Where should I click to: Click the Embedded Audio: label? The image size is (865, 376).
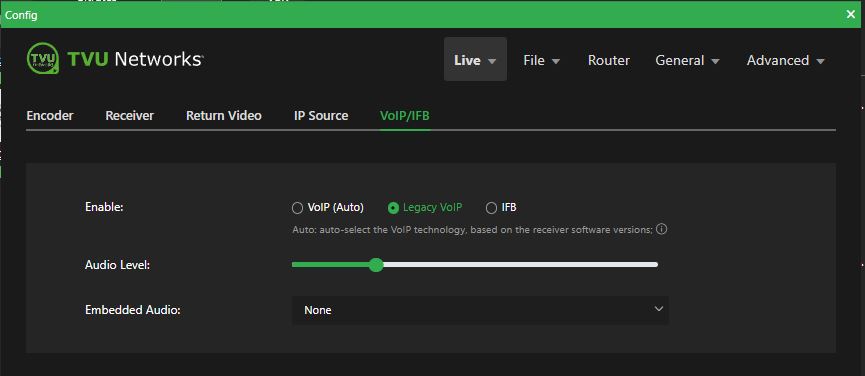pyautogui.click(x=133, y=310)
